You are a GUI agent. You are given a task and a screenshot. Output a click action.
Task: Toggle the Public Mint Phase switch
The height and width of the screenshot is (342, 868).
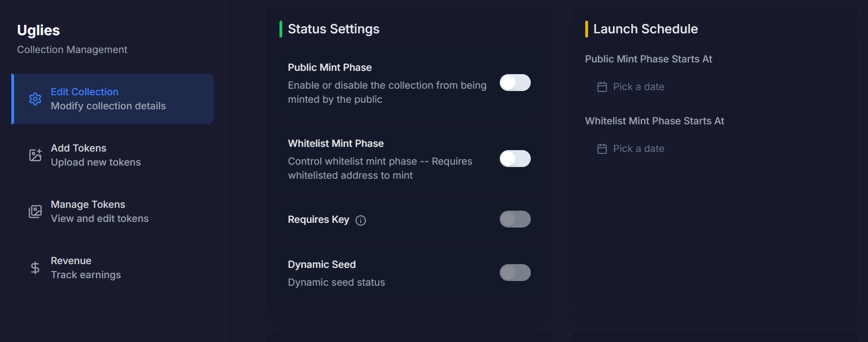click(x=515, y=83)
